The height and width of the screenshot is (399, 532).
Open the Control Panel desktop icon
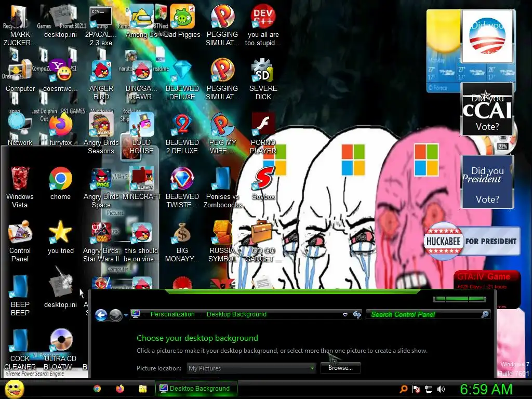[20, 242]
